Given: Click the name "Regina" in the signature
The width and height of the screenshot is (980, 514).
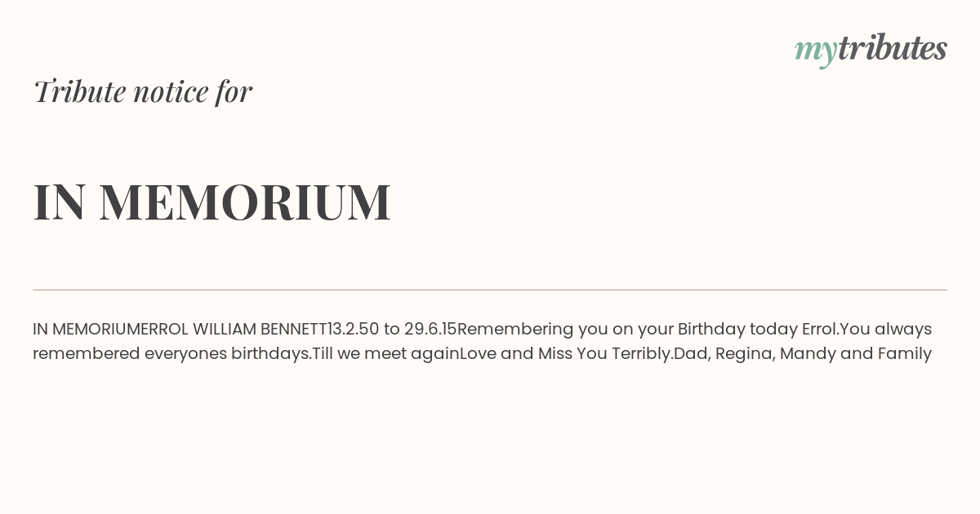Looking at the screenshot, I should pos(742,354).
